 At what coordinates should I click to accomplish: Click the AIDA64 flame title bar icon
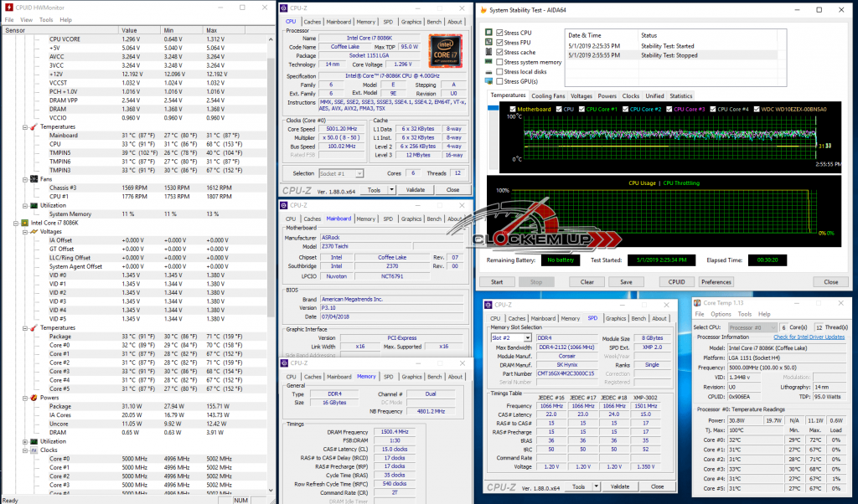pos(483,10)
